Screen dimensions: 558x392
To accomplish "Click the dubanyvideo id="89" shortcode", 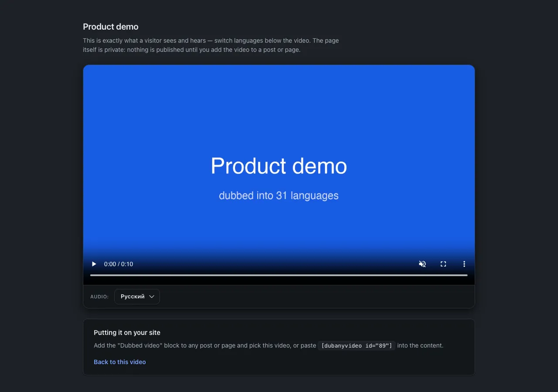I will [357, 346].
